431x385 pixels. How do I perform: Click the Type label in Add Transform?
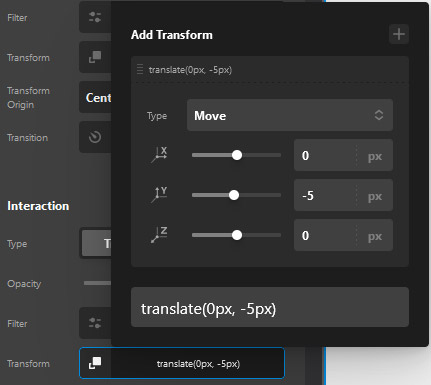click(157, 116)
